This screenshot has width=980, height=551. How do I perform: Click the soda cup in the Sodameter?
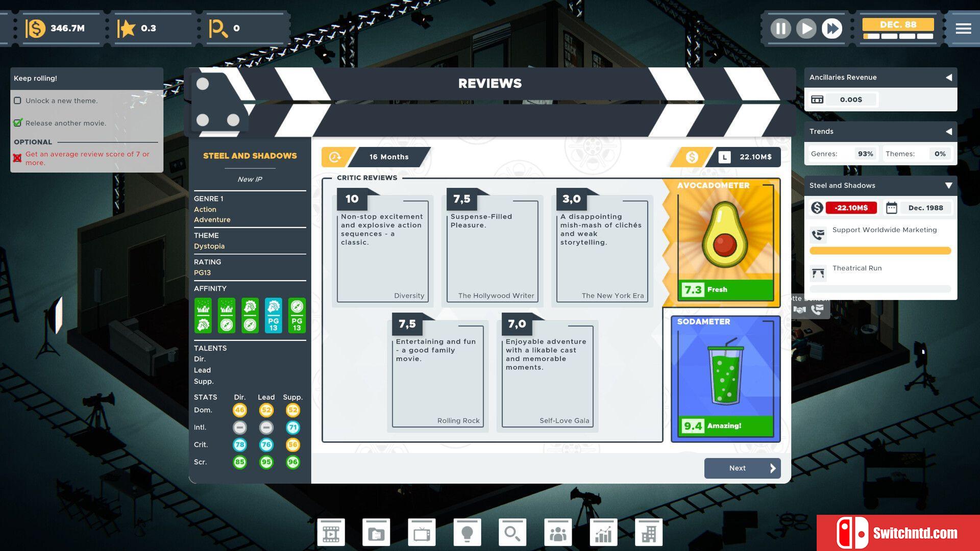coord(725,372)
